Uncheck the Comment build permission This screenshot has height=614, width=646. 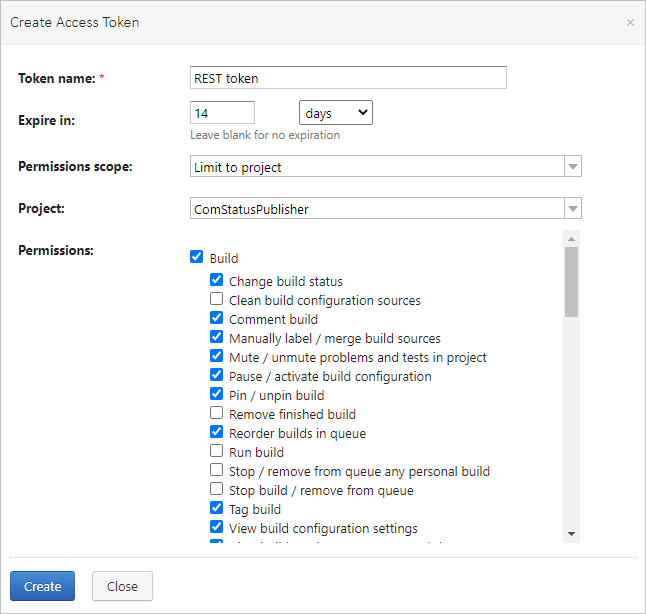(x=216, y=319)
